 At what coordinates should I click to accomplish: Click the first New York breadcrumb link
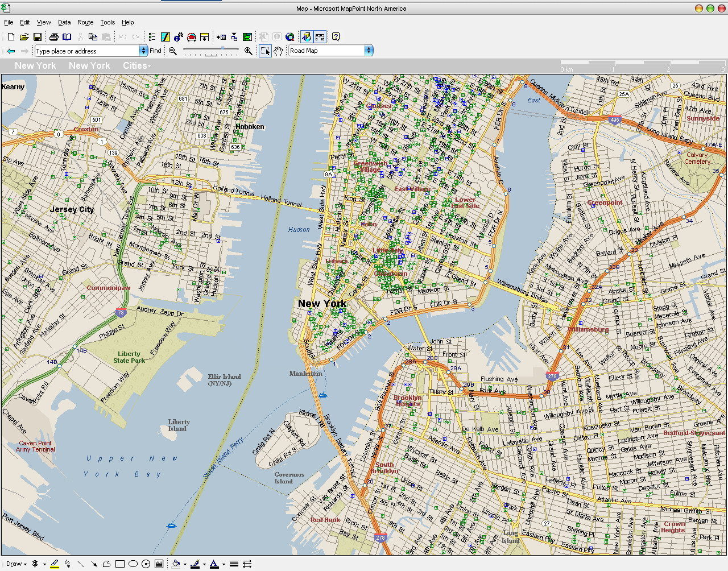(x=35, y=66)
